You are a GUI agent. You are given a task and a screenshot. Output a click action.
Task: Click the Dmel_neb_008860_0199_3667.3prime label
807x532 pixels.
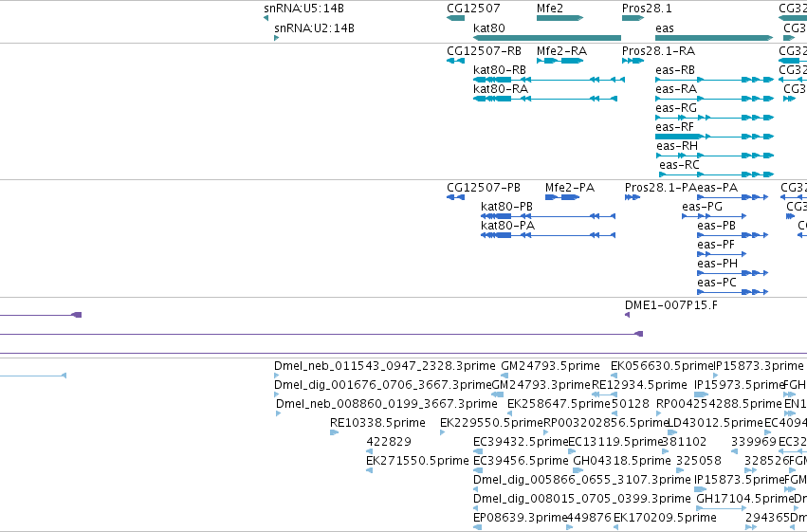click(387, 404)
